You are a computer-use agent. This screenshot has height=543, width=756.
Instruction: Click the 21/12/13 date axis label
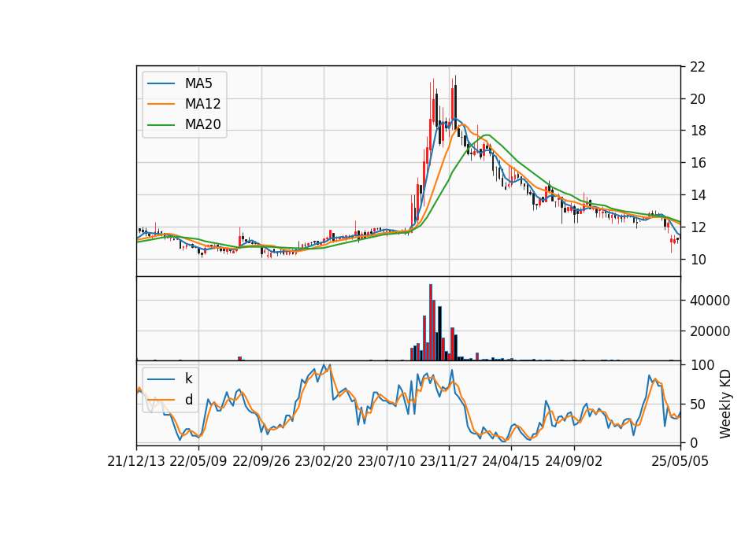coord(136,461)
